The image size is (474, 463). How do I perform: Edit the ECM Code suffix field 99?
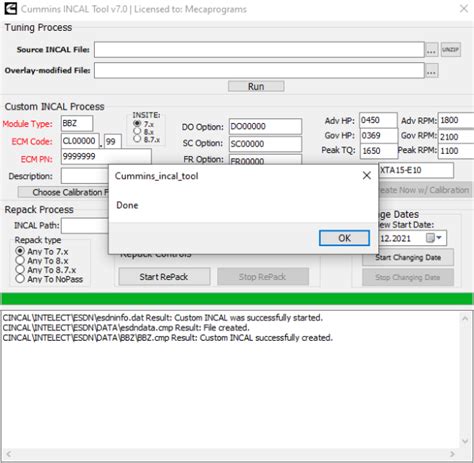(113, 142)
